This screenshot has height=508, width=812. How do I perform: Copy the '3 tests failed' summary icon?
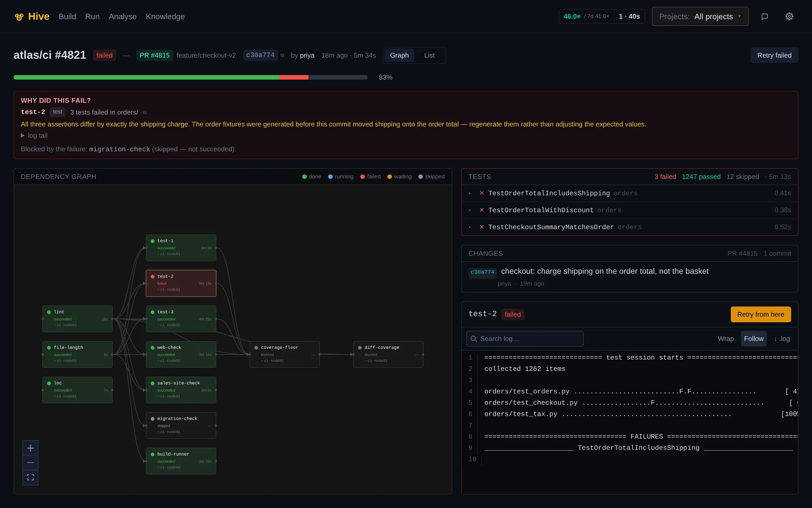pos(145,112)
